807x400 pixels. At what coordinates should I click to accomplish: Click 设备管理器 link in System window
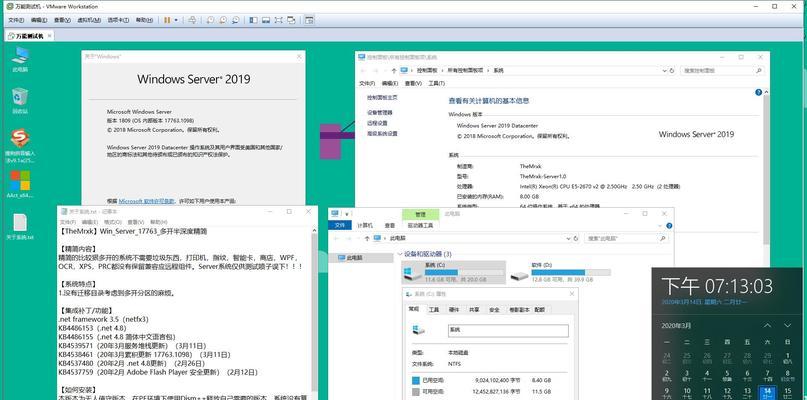click(x=380, y=112)
